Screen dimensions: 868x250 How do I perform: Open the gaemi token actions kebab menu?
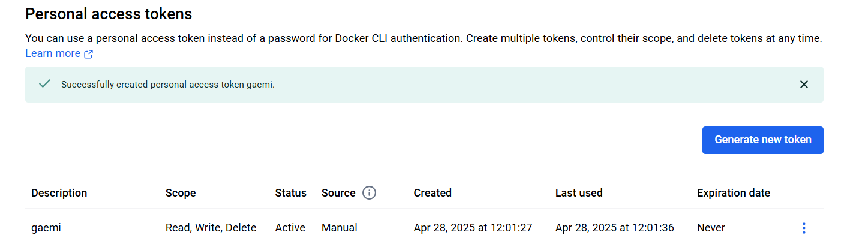804,228
